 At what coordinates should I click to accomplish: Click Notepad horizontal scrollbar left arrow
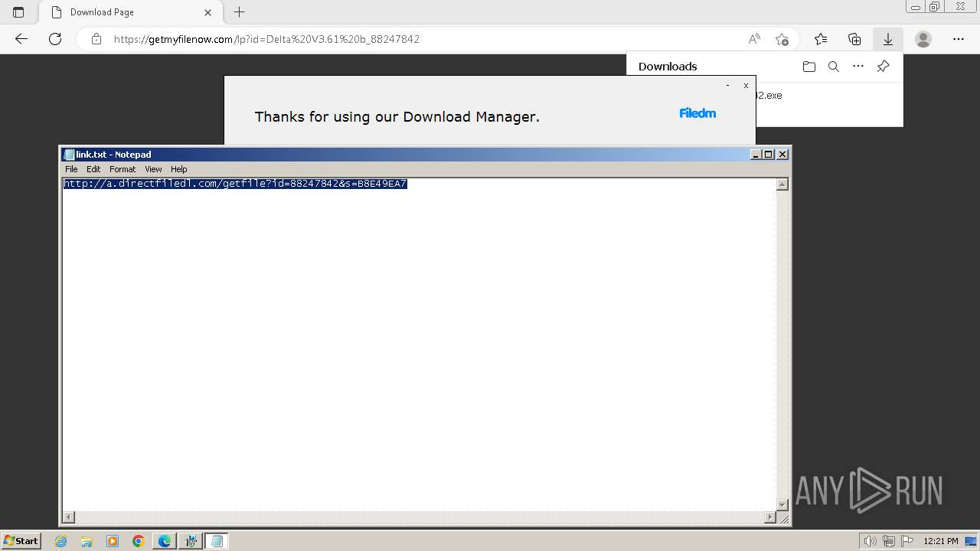(x=69, y=517)
